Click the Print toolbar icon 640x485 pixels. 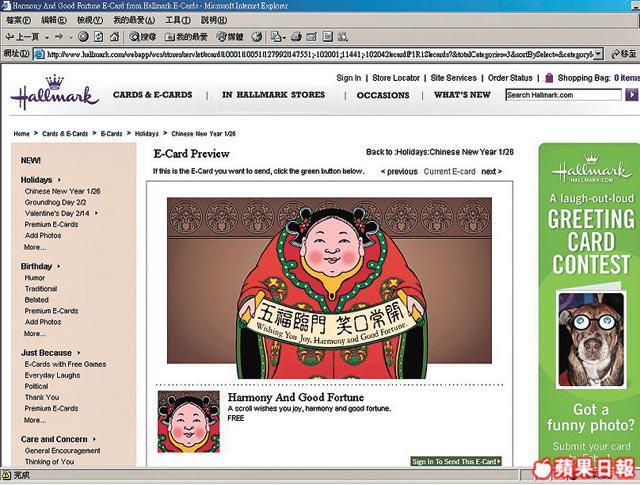point(296,37)
